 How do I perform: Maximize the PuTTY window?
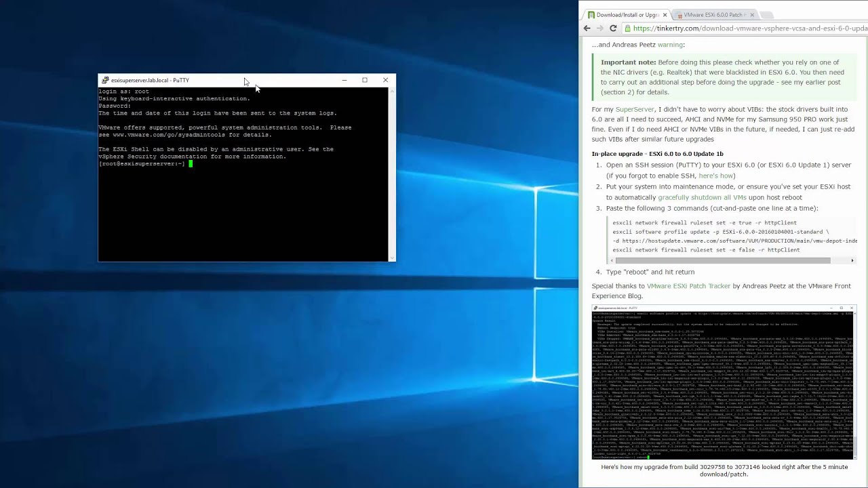tap(365, 80)
